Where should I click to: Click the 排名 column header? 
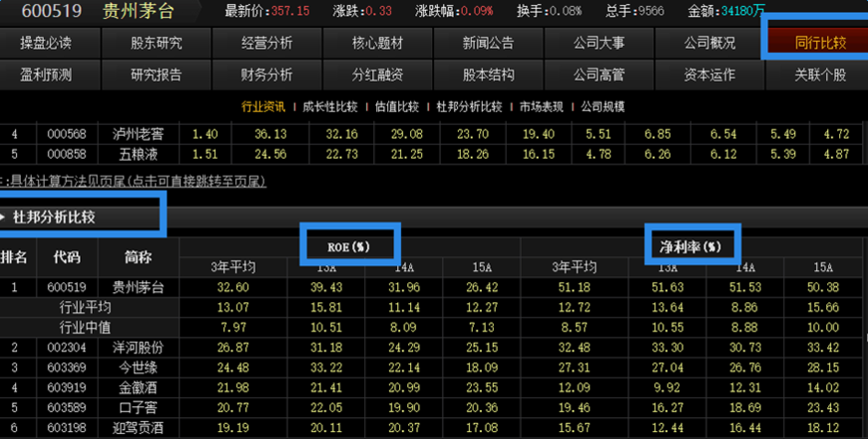(14, 257)
